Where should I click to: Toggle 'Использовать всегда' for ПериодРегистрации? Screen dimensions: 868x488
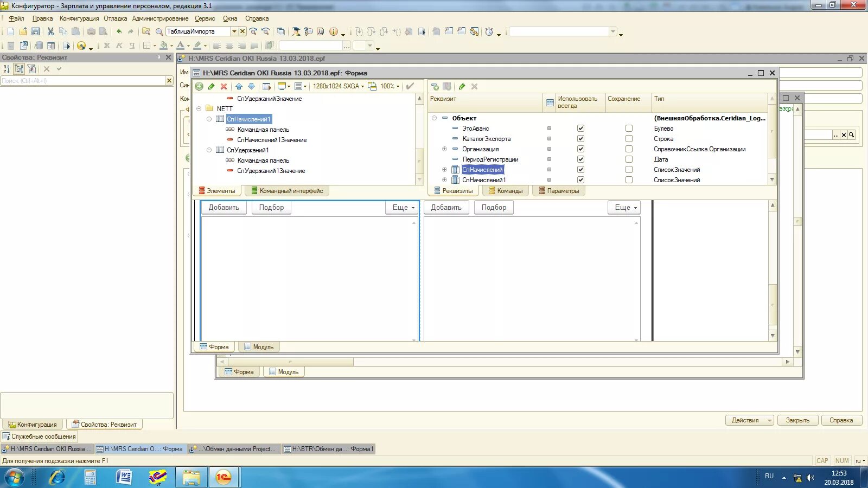[580, 159]
